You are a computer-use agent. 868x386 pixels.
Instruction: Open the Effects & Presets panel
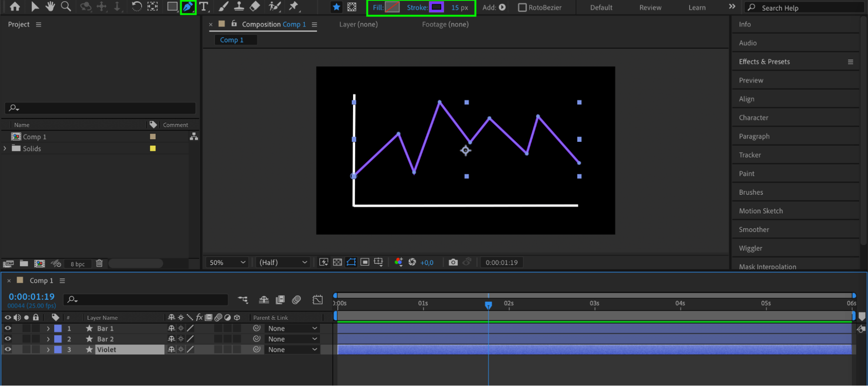point(764,62)
